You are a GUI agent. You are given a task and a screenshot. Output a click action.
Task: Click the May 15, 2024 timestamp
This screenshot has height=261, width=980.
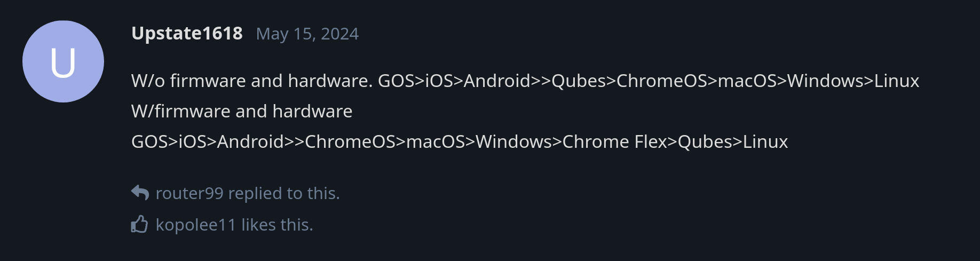tap(307, 34)
